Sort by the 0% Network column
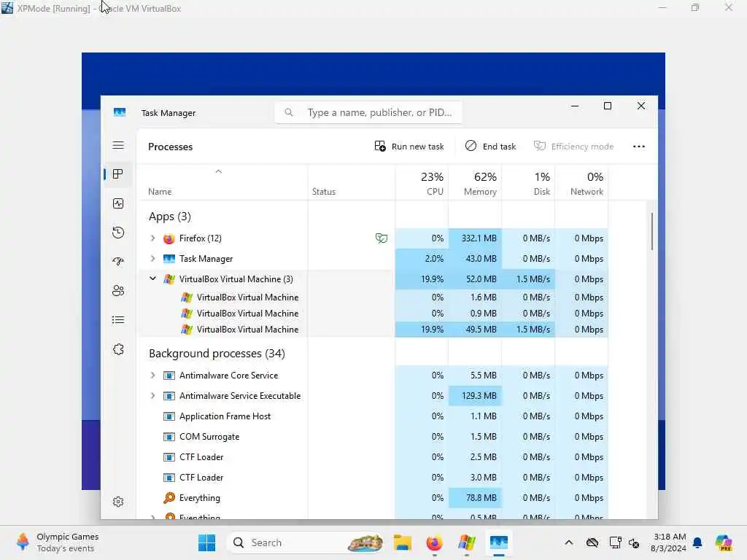The width and height of the screenshot is (747, 560). [x=581, y=183]
